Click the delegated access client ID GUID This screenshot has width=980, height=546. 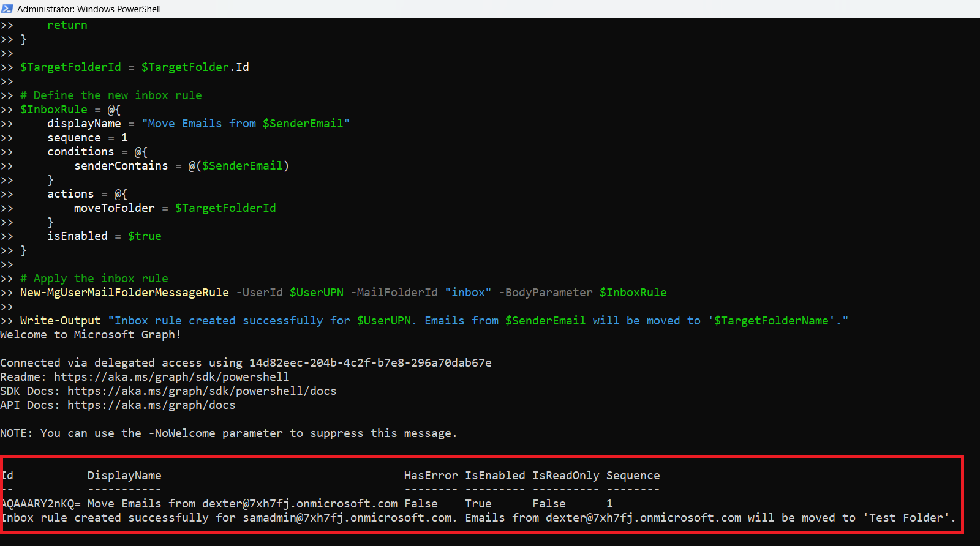[370, 363]
